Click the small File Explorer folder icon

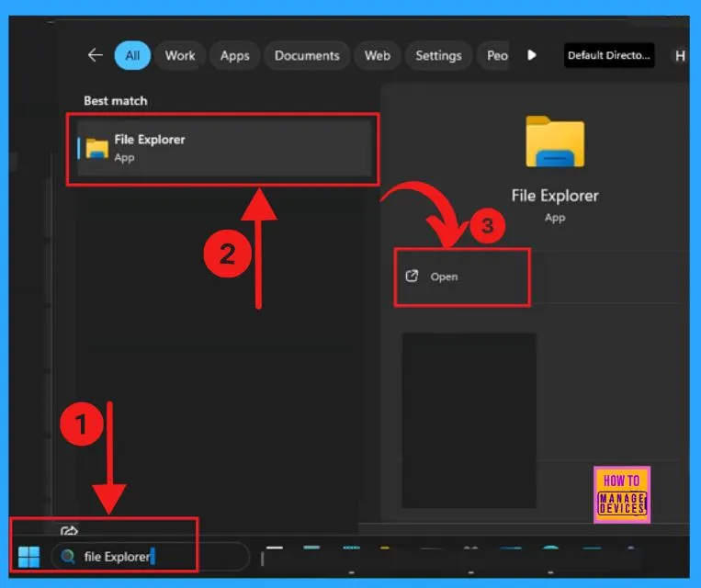pos(97,149)
